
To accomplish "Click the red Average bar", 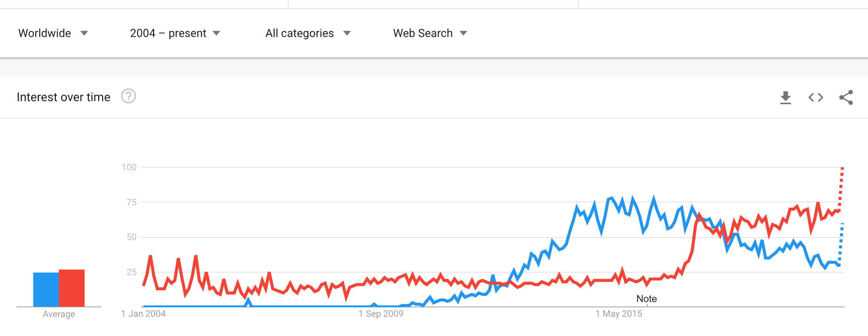I will pos(72,288).
